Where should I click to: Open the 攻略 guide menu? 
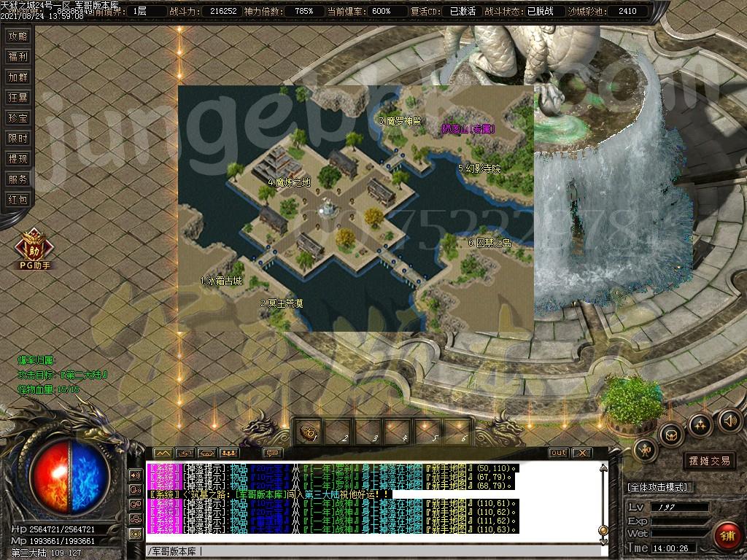point(18,36)
